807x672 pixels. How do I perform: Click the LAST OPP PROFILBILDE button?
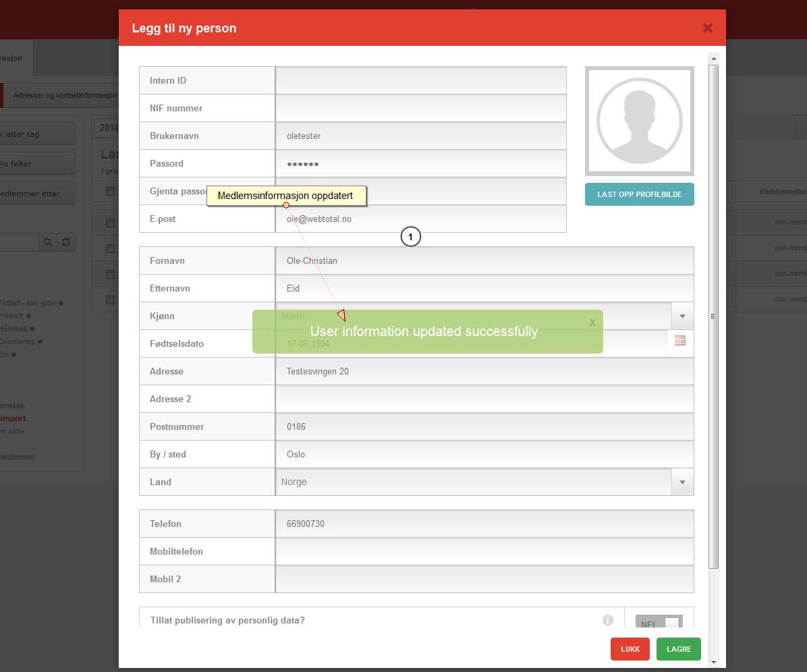[639, 194]
